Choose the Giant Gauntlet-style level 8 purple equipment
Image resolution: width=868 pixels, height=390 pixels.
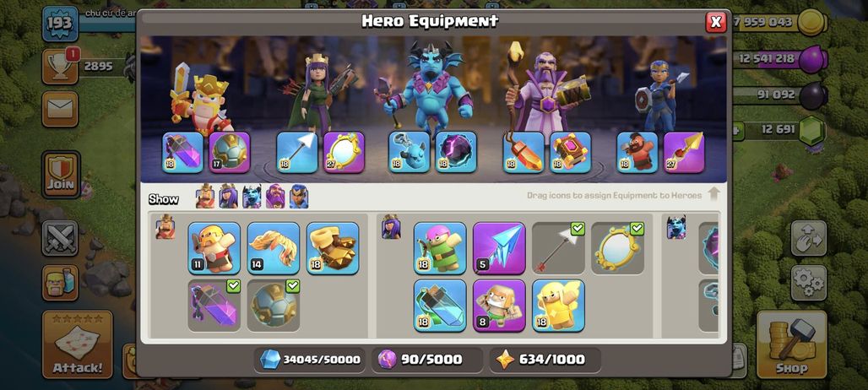(499, 306)
